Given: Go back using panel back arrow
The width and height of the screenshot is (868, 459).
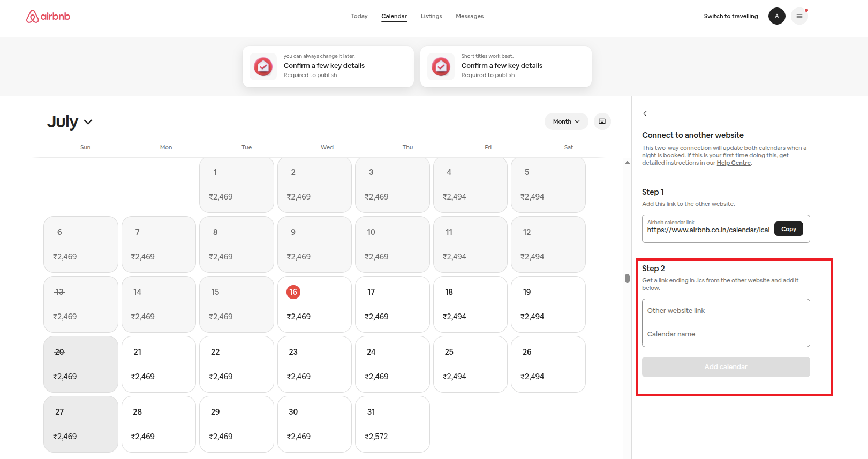Looking at the screenshot, I should click(x=645, y=113).
